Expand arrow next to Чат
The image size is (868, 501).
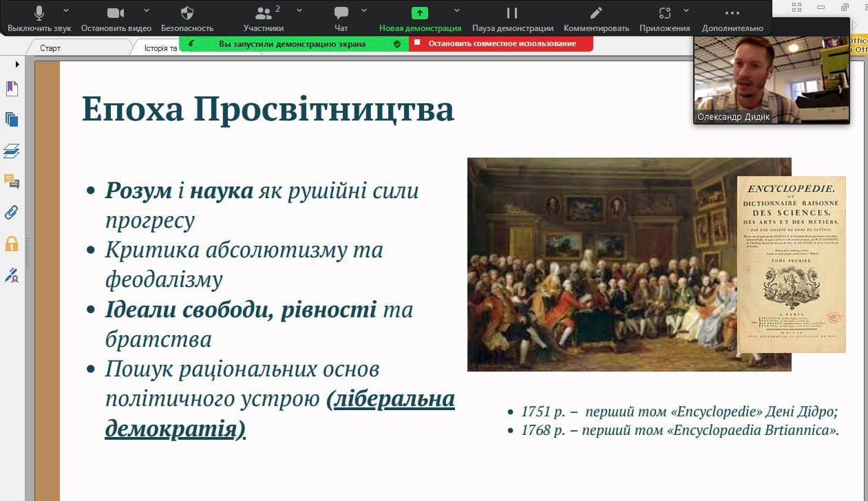coord(364,10)
